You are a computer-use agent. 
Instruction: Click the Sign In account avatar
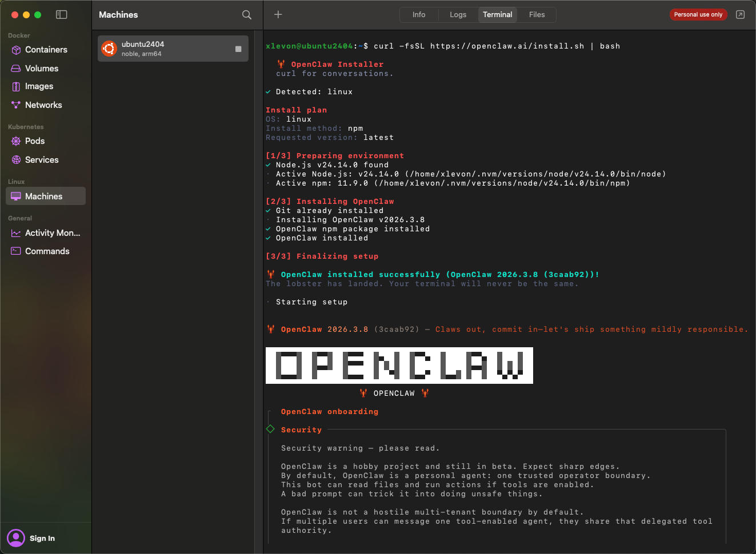coord(16,538)
